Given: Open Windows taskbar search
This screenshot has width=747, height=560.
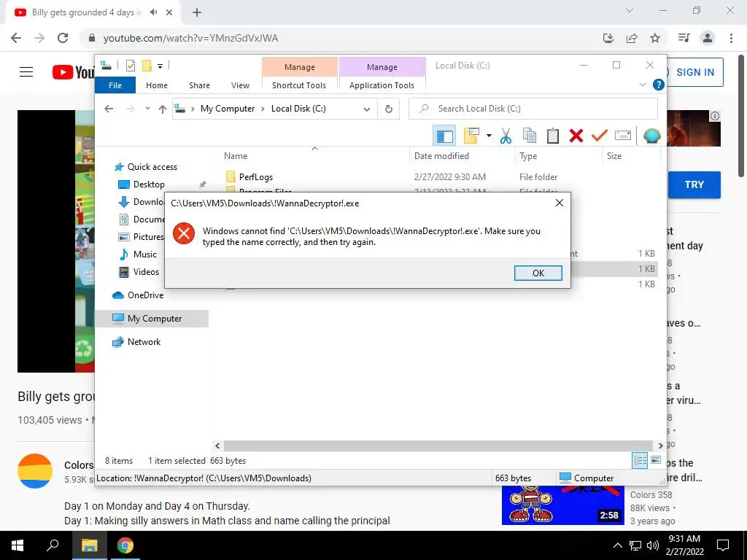Looking at the screenshot, I should pyautogui.click(x=53, y=545).
